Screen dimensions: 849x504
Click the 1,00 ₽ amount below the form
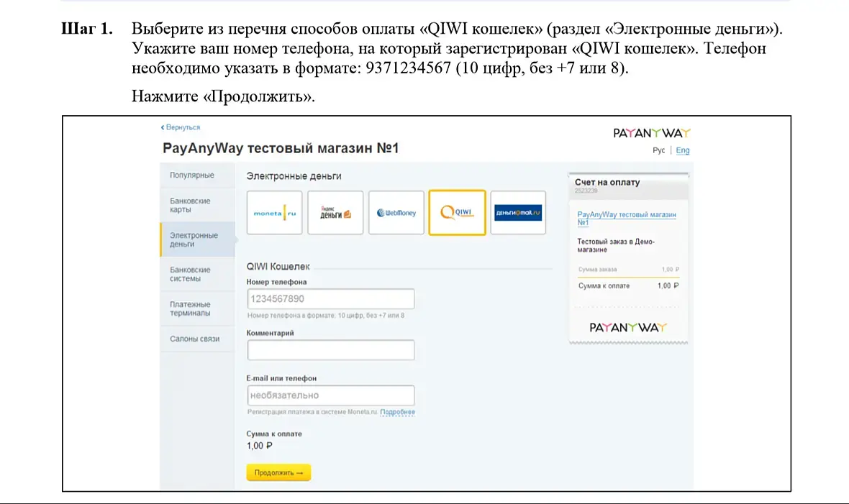(x=259, y=446)
